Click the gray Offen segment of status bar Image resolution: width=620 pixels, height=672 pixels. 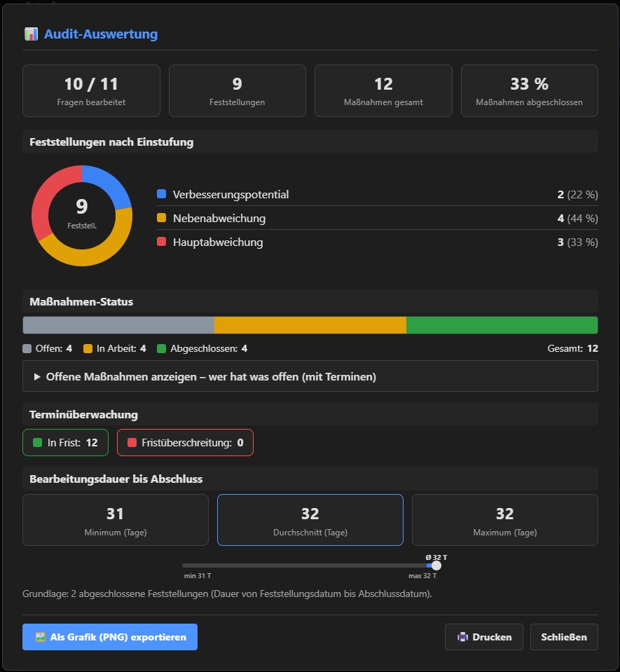click(x=118, y=325)
